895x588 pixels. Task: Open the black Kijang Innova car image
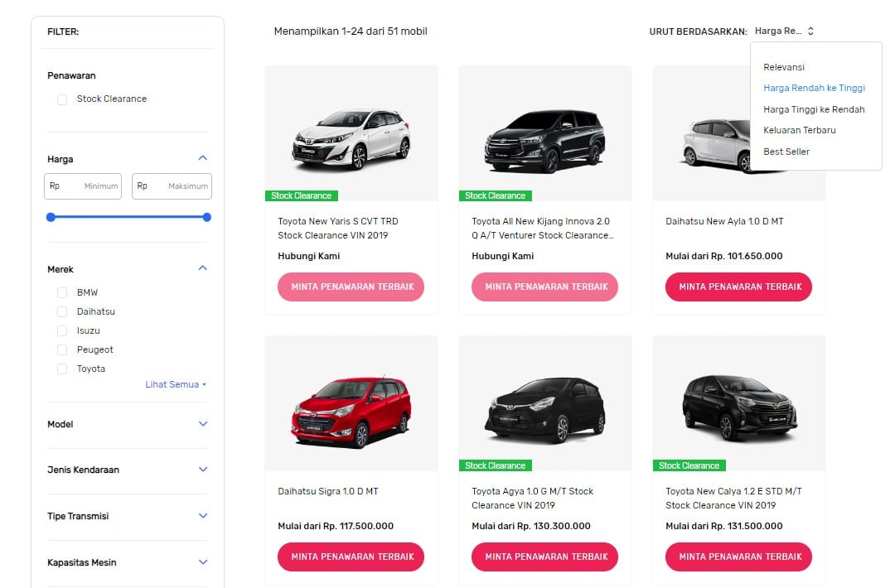(x=545, y=141)
